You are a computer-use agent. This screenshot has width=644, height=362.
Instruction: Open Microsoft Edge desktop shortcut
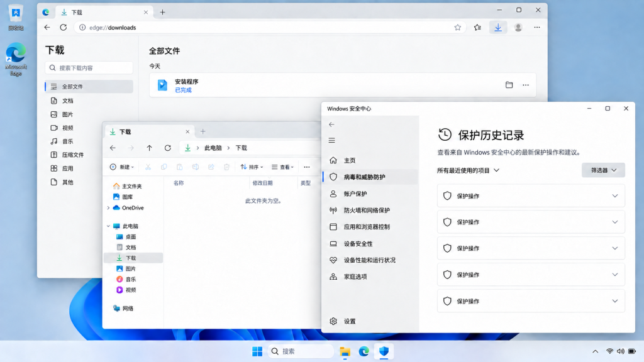click(x=16, y=60)
